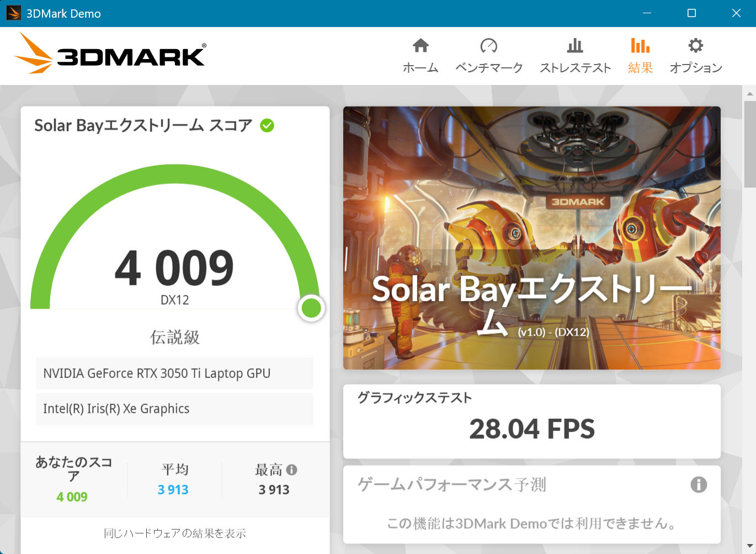756x554 pixels.
Task: Maximize the 3DMark Demo window
Action: 691,13
